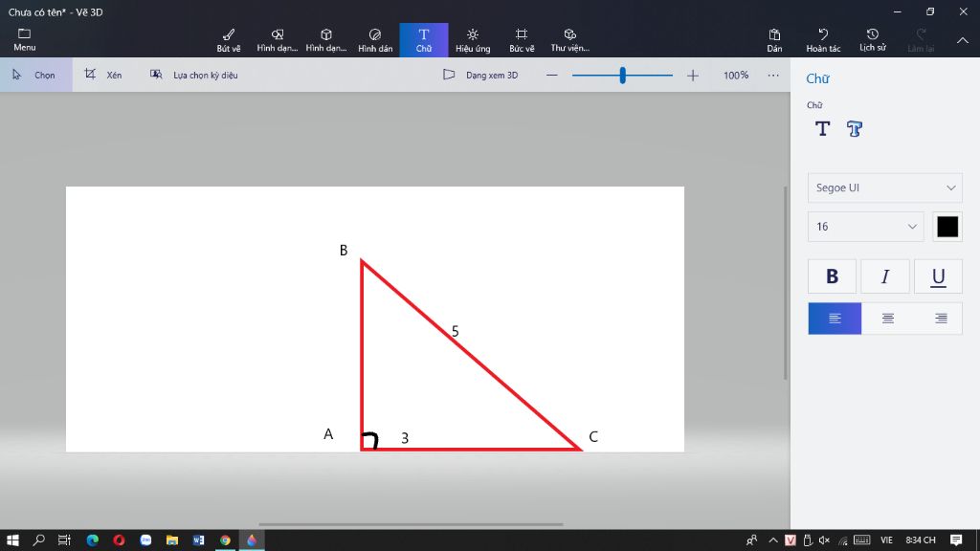Set text alignment to left
The width and height of the screenshot is (980, 551).
[x=835, y=319]
